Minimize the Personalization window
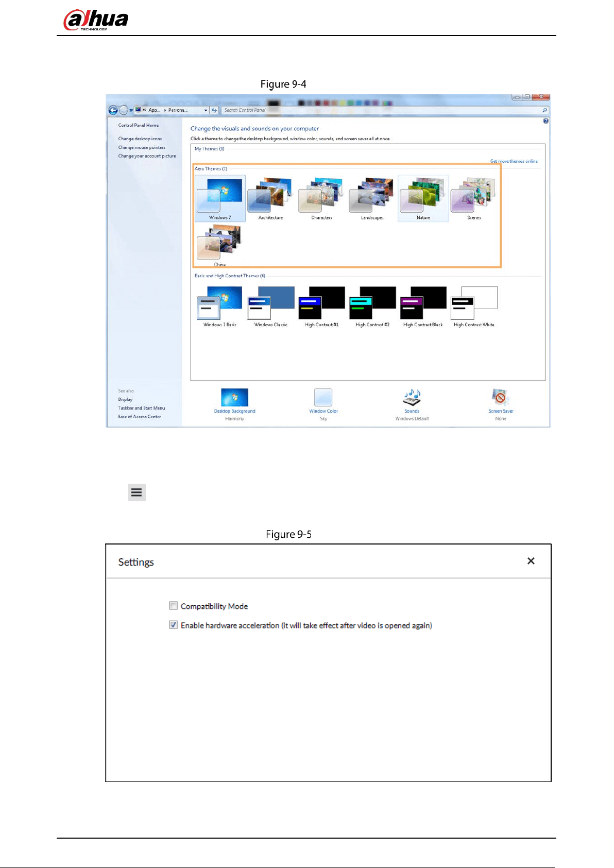Screen dimensions: 614x868 (517, 97)
